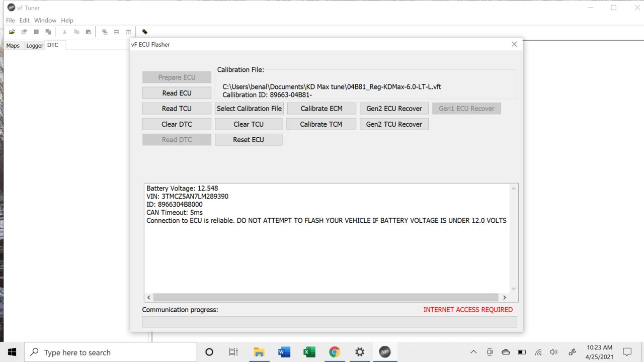Click the battery status tray icon
Image resolution: width=644 pixels, height=362 pixels.
click(x=522, y=352)
